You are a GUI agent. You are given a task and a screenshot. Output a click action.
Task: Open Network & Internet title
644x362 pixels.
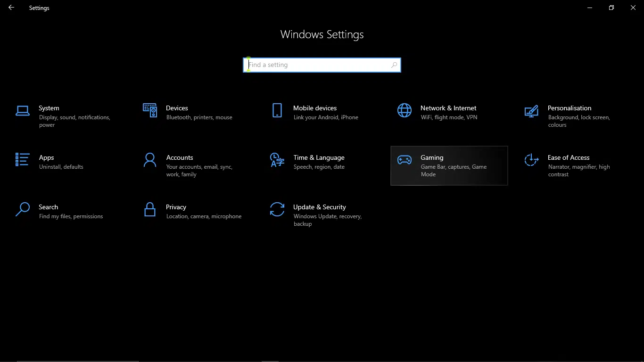coord(448,108)
